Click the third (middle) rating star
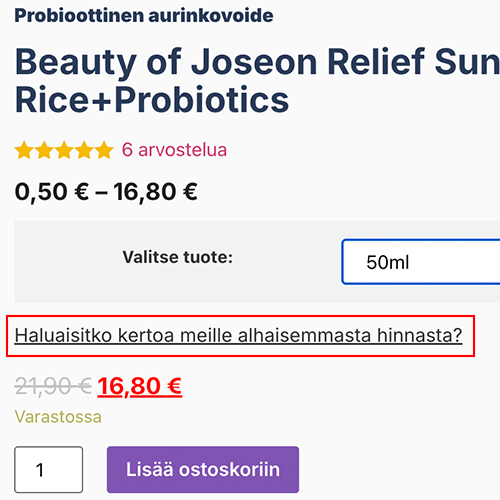 click(x=64, y=150)
